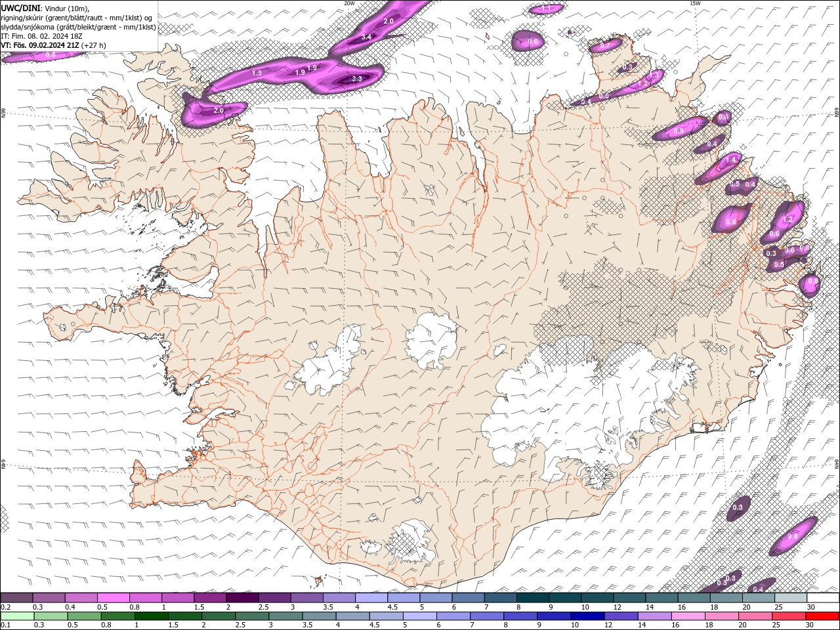Click the 1.4 value on the east coast
This screenshot has width=840, height=630.
731,160
